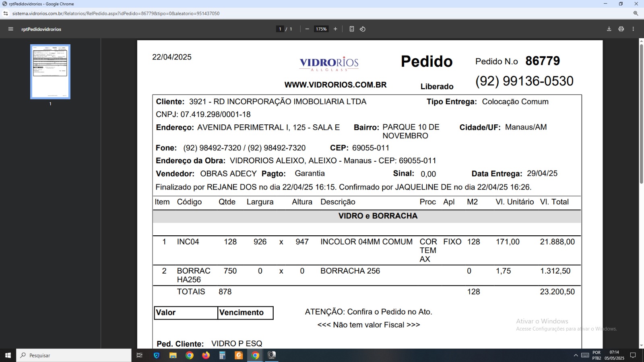Open the touch keyboard tray icon

[585, 355]
